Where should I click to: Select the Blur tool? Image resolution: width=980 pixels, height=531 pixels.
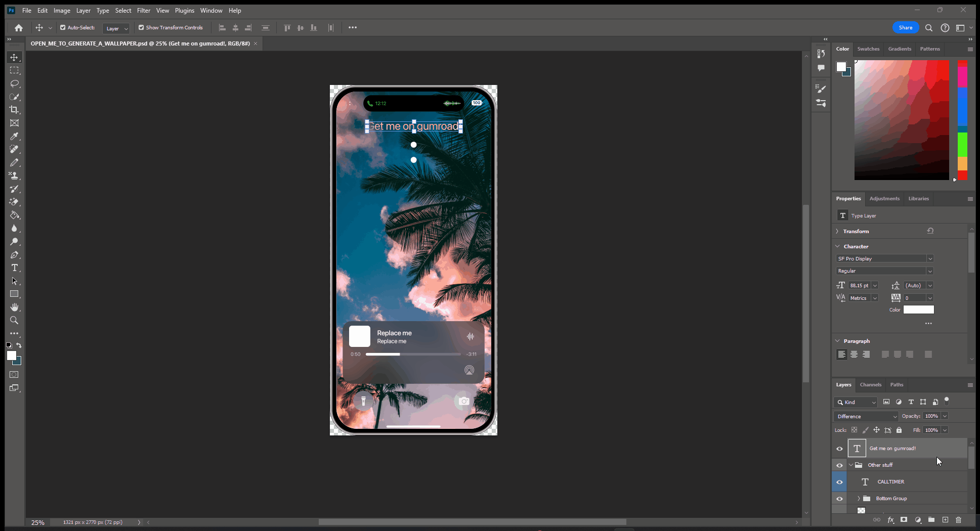14,228
